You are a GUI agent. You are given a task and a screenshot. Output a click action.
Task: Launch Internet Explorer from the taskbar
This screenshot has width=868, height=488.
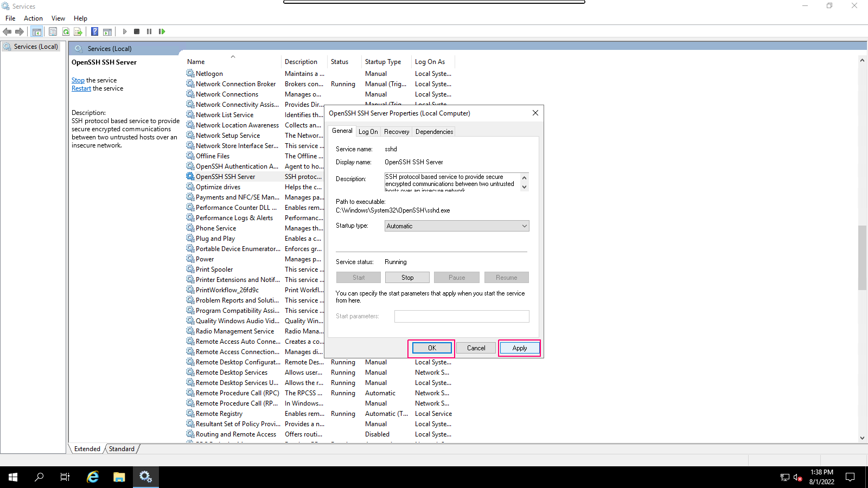click(x=93, y=477)
